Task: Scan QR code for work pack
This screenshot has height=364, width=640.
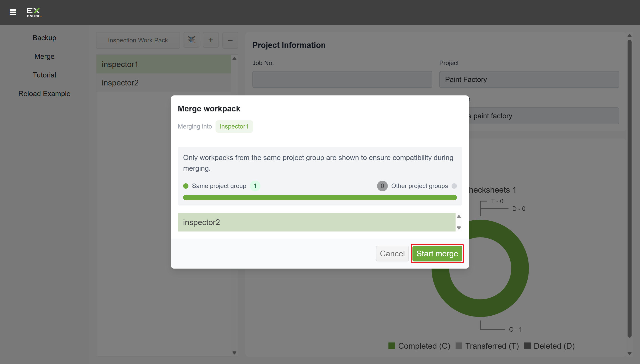Action: [191, 40]
